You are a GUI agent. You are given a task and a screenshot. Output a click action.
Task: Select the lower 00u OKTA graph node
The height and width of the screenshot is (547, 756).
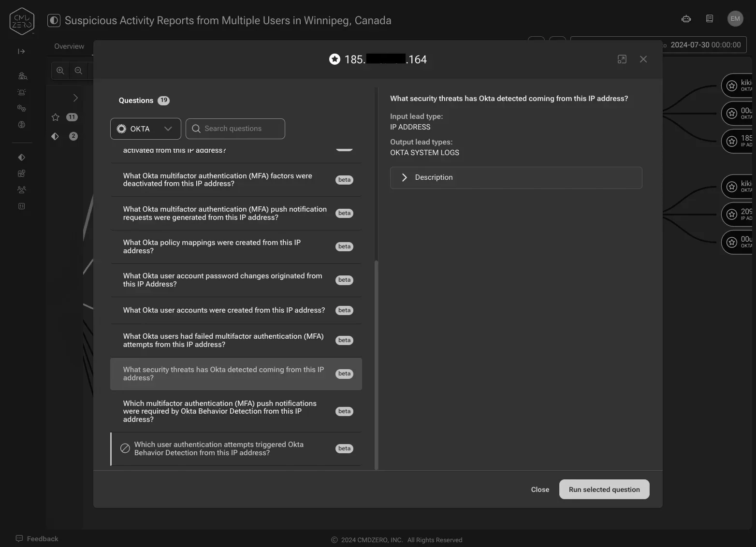737,242
